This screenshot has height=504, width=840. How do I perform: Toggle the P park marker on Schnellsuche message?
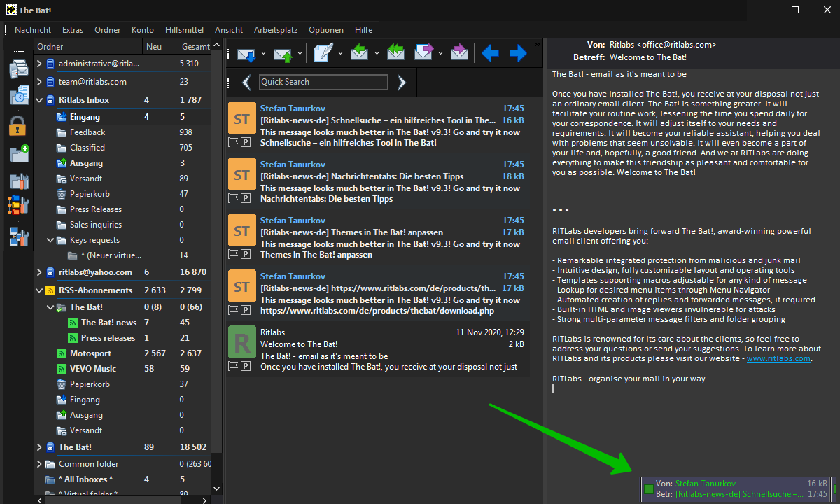(246, 143)
